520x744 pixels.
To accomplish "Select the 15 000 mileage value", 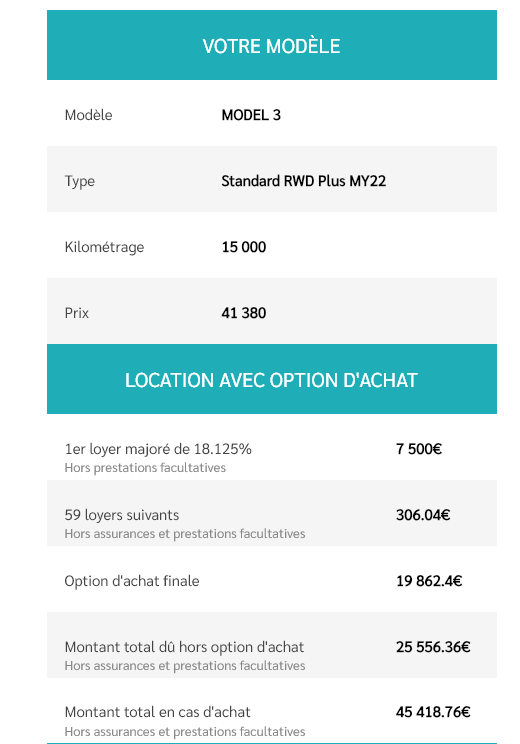I will point(244,247).
